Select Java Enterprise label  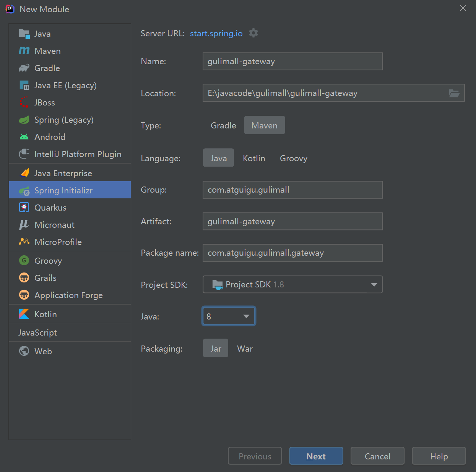(x=63, y=173)
